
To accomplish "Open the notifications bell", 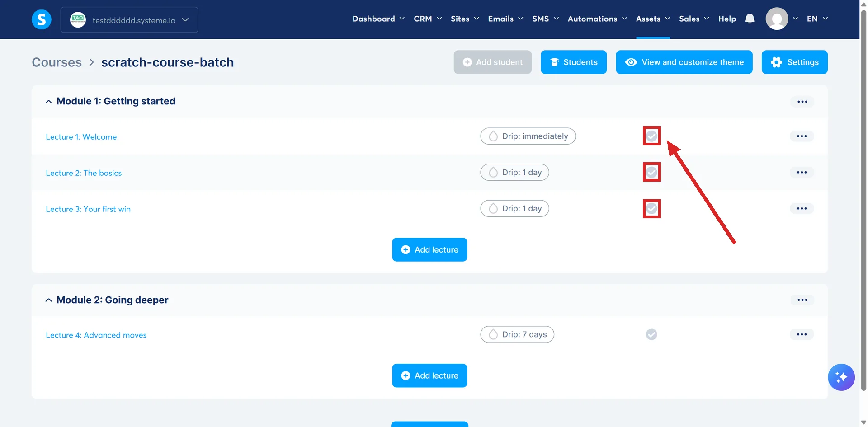I will [750, 19].
